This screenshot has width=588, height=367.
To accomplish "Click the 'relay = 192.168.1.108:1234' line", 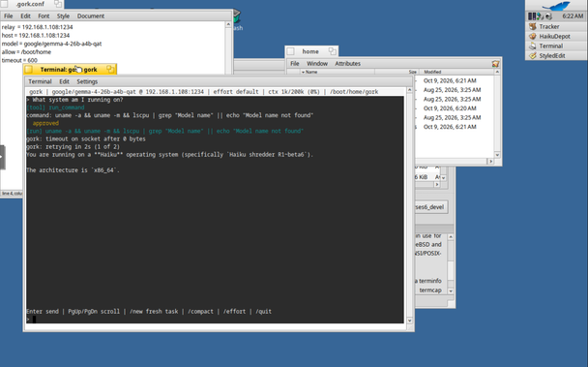I will (37, 27).
